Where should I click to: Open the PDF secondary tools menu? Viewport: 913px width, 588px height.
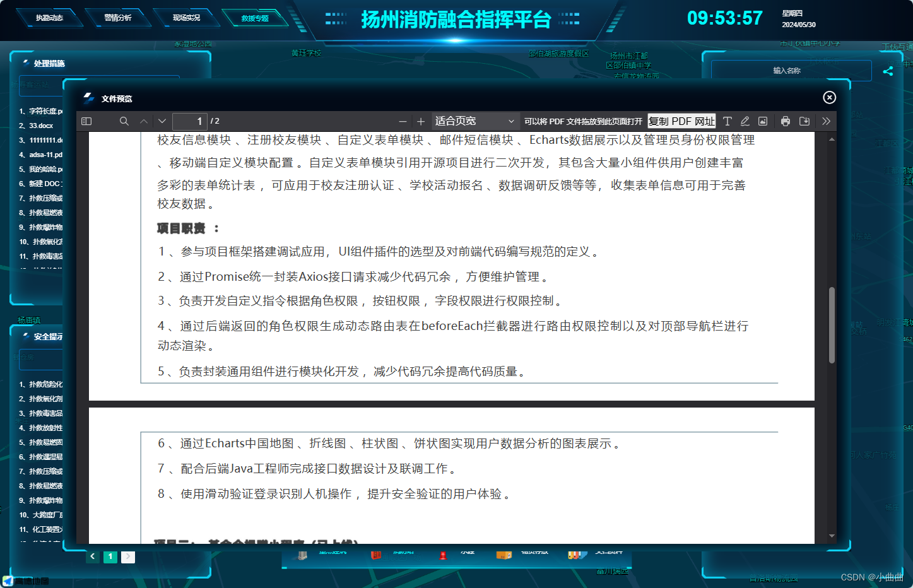click(827, 121)
